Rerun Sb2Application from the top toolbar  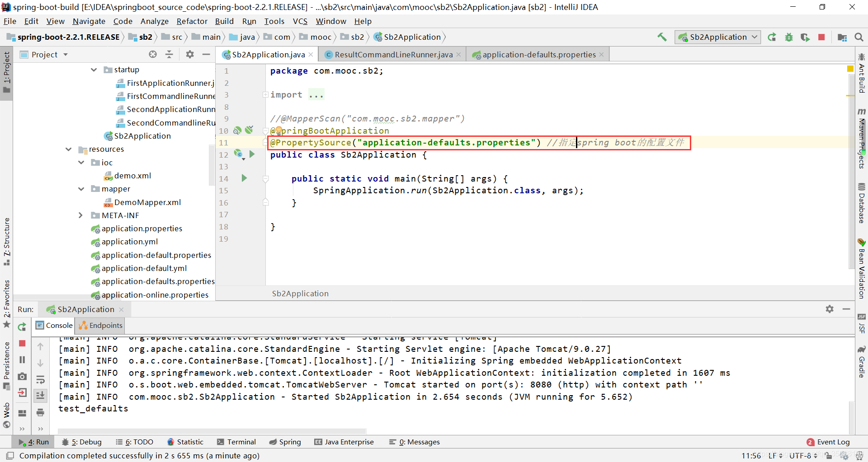772,37
